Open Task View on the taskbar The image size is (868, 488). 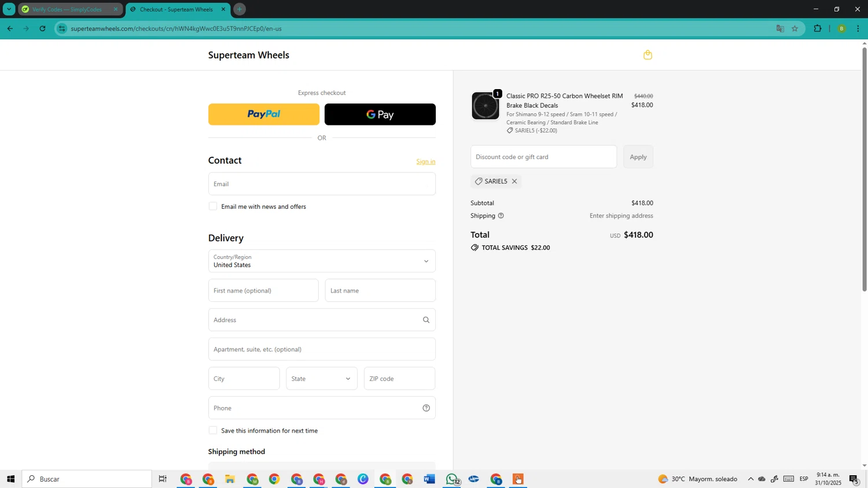(x=163, y=479)
